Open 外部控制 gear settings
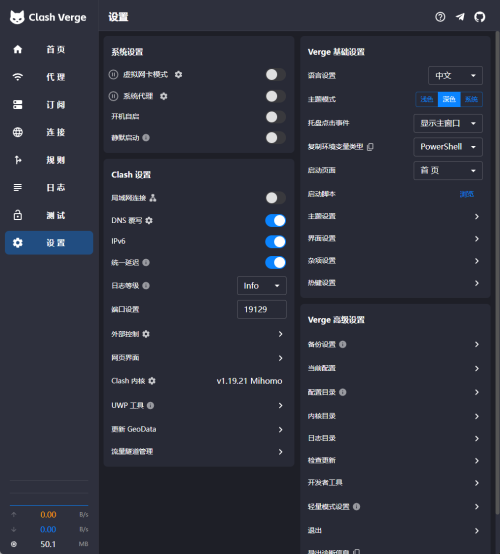 (146, 334)
